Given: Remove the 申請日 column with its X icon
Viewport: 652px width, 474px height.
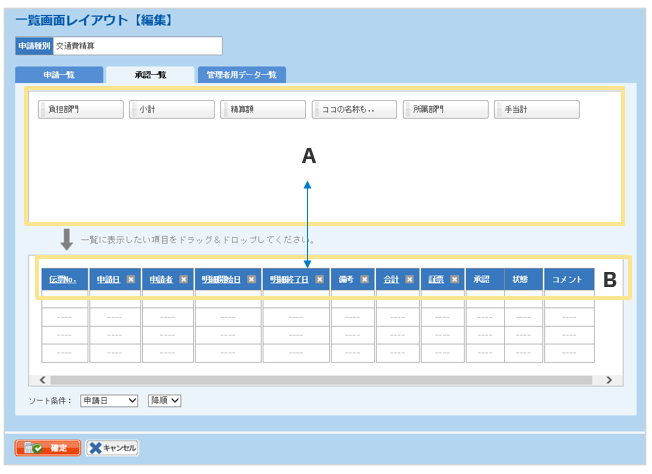Looking at the screenshot, I should coord(130,280).
